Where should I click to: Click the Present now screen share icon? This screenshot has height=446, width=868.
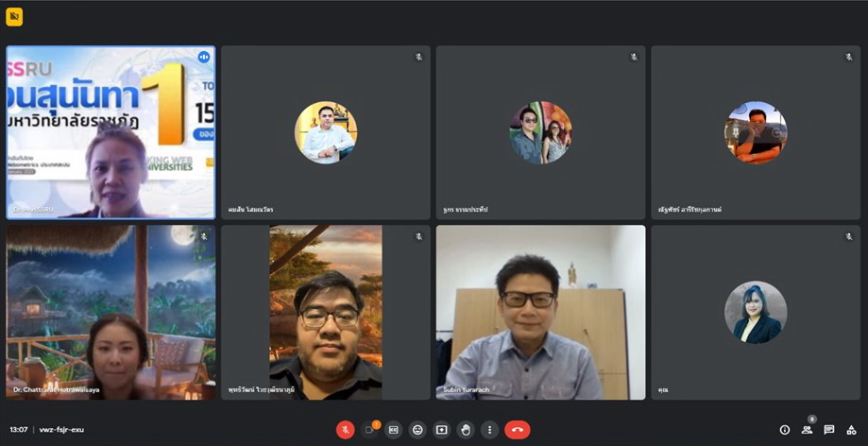[441, 430]
